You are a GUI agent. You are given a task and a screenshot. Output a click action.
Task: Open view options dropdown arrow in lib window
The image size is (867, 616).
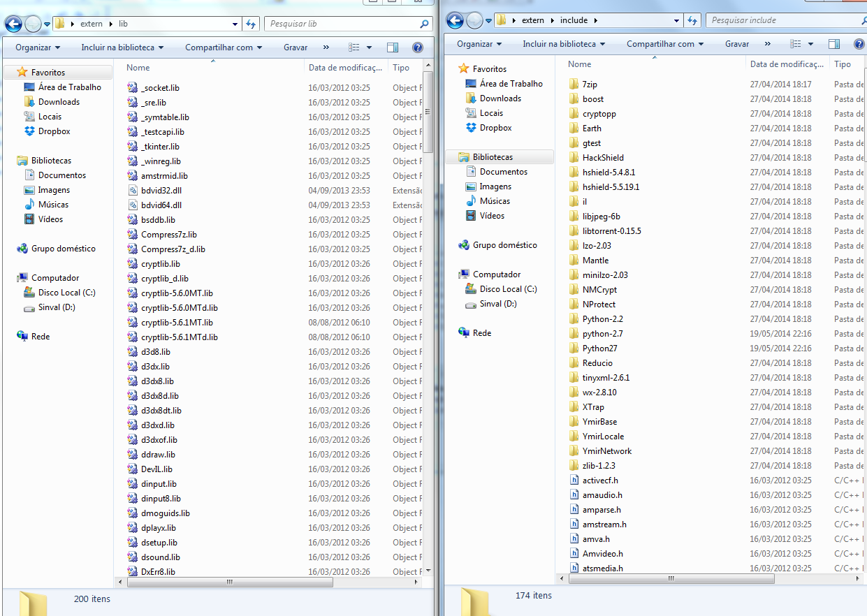369,47
